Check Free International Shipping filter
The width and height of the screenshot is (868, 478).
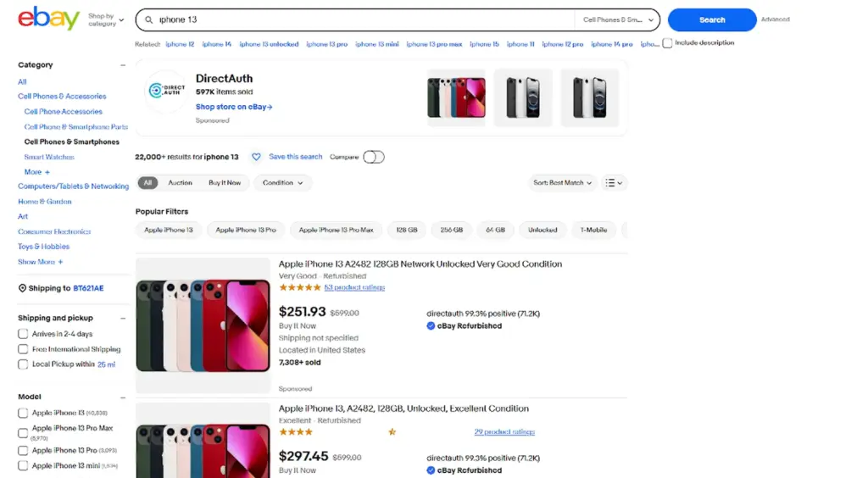click(23, 349)
